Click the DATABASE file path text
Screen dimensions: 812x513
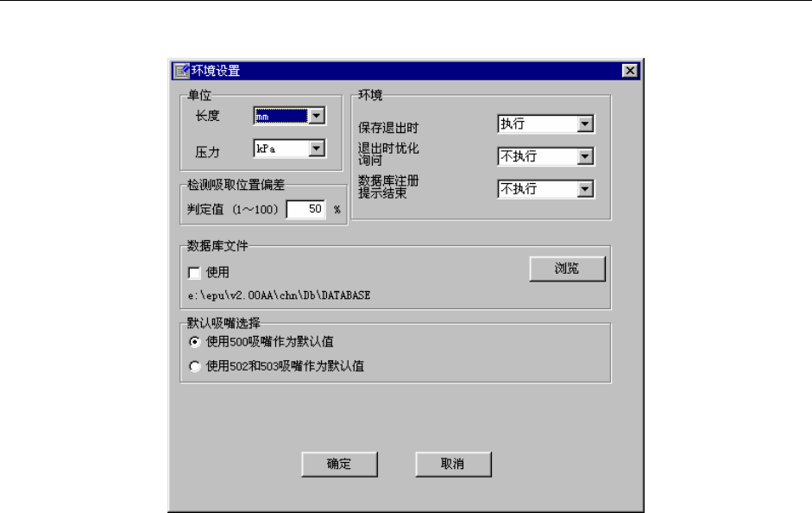click(279, 295)
